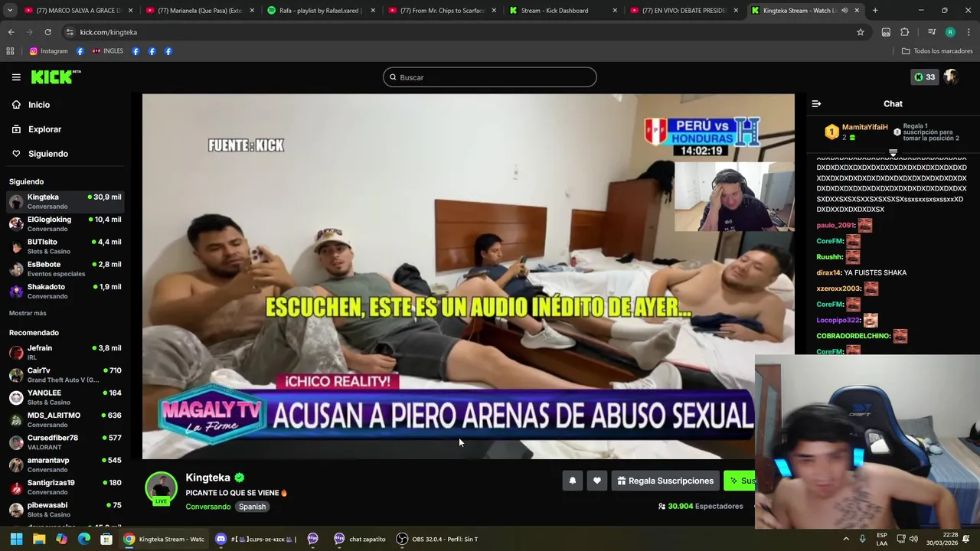The height and width of the screenshot is (551, 980).
Task: Expand the list with Mostrar más
Action: click(x=28, y=313)
